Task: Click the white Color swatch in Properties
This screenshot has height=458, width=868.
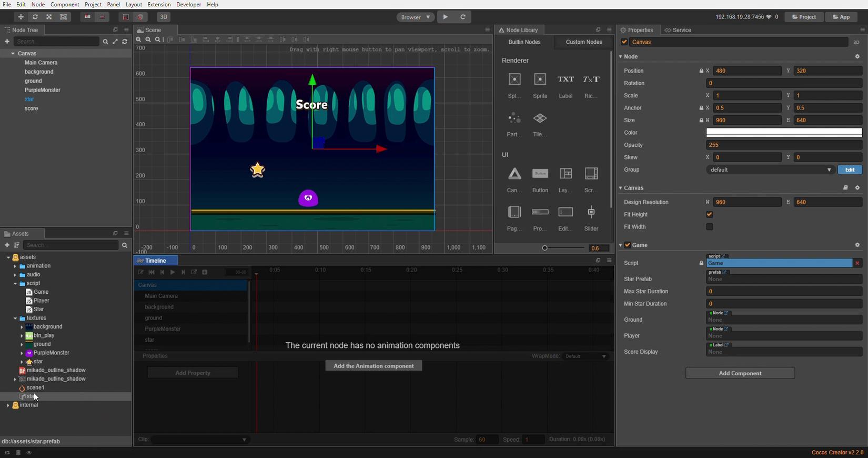Action: pyautogui.click(x=784, y=133)
